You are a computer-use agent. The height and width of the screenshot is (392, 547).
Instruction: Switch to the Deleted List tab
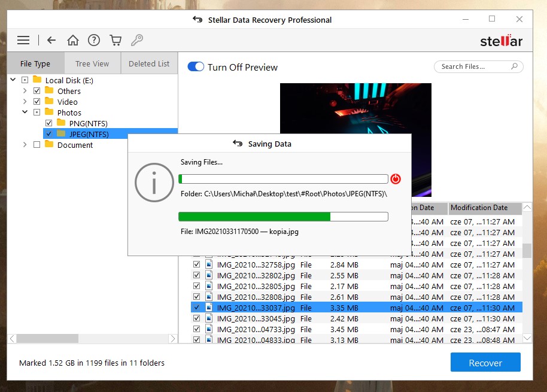point(149,63)
